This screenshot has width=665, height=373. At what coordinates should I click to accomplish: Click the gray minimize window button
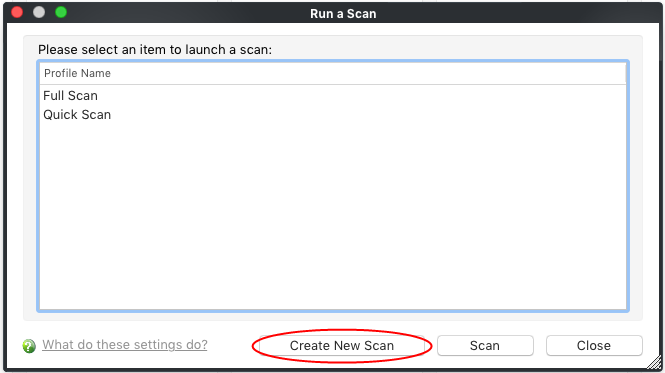[x=39, y=12]
